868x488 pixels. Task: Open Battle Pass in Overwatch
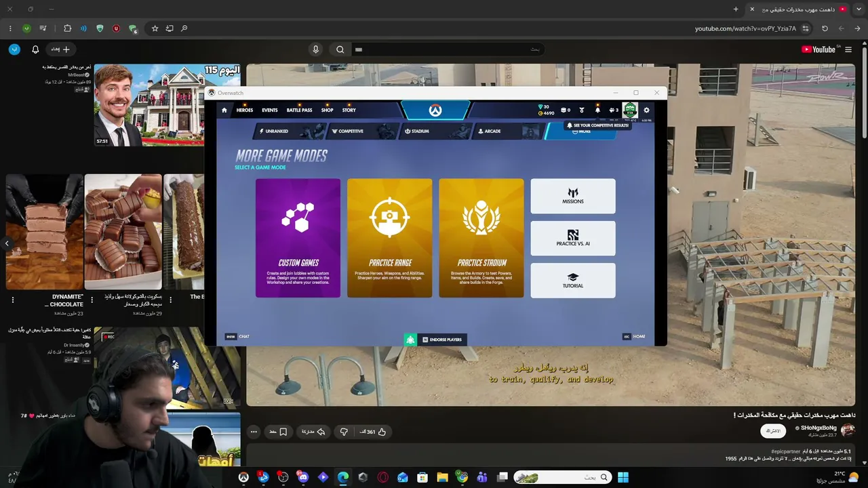click(x=299, y=110)
